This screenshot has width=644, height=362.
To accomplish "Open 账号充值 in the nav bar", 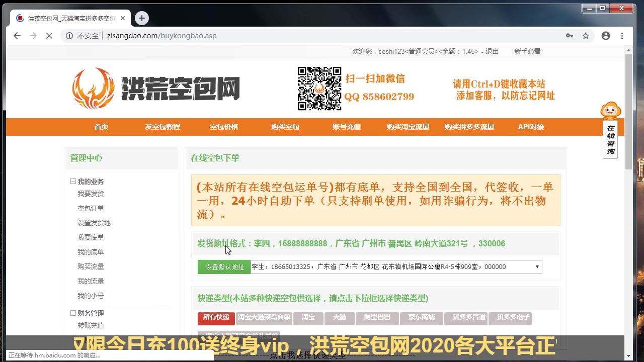I will (347, 127).
